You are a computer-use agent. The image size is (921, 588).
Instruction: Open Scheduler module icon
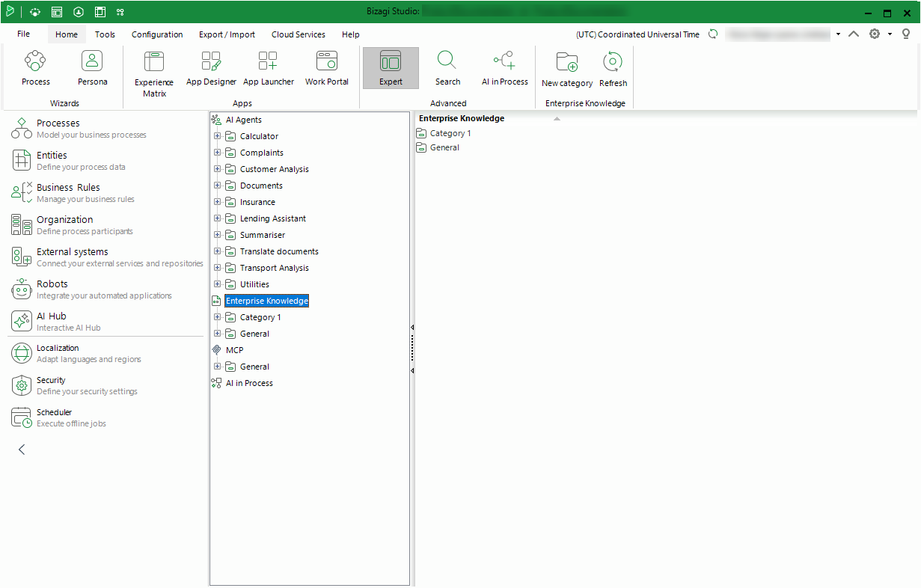[22, 417]
